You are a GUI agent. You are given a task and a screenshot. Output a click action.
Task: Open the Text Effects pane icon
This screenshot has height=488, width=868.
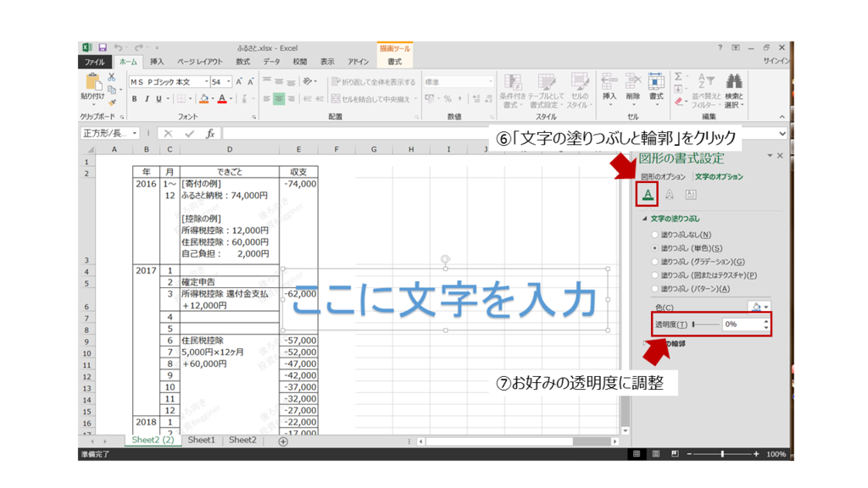(670, 194)
